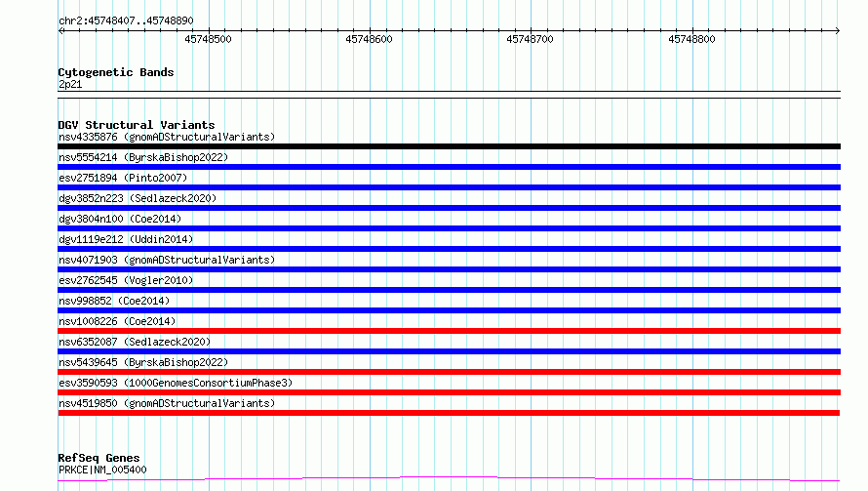Image resolution: width=868 pixels, height=491 pixels.
Task: Open the DGV Structural Variants track heading
Action: [x=137, y=125]
